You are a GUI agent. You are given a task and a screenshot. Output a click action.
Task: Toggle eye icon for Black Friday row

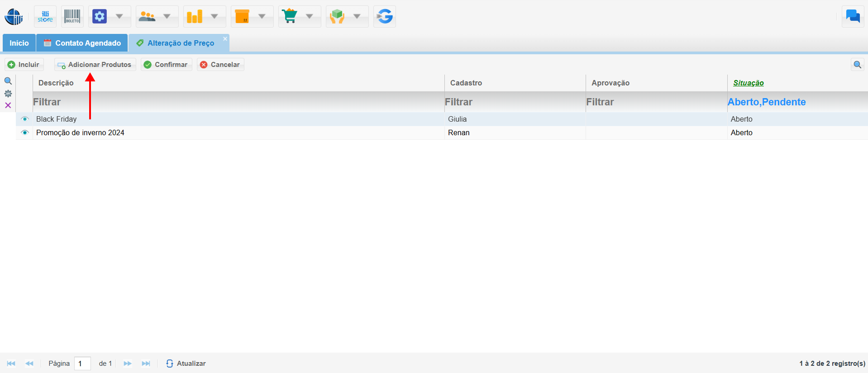click(x=25, y=119)
